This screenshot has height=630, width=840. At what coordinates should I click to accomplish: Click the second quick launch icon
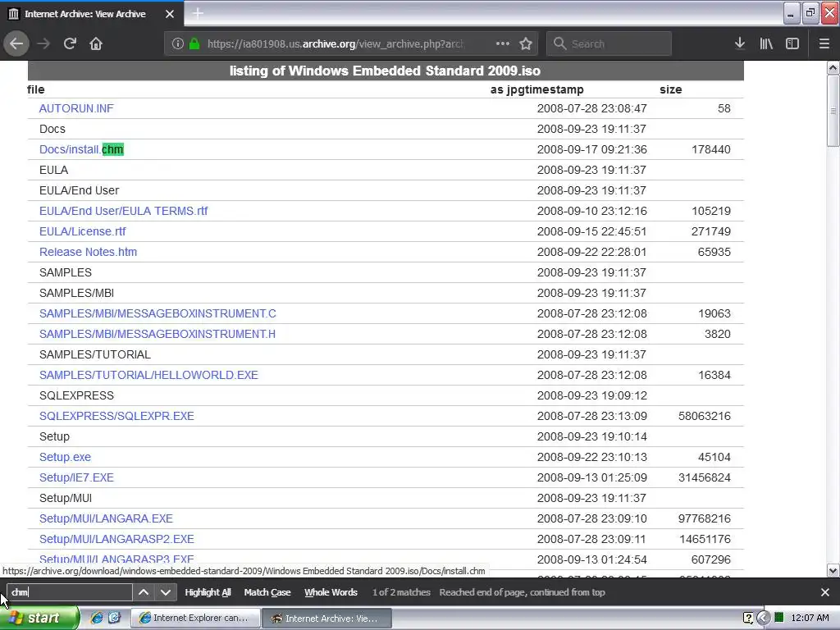[x=114, y=618]
